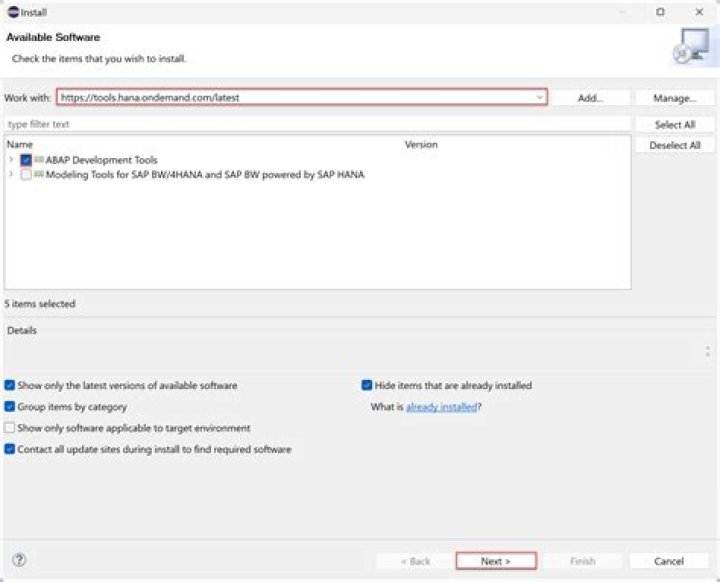Click the Select All button
The image size is (720, 582).
tap(675, 125)
